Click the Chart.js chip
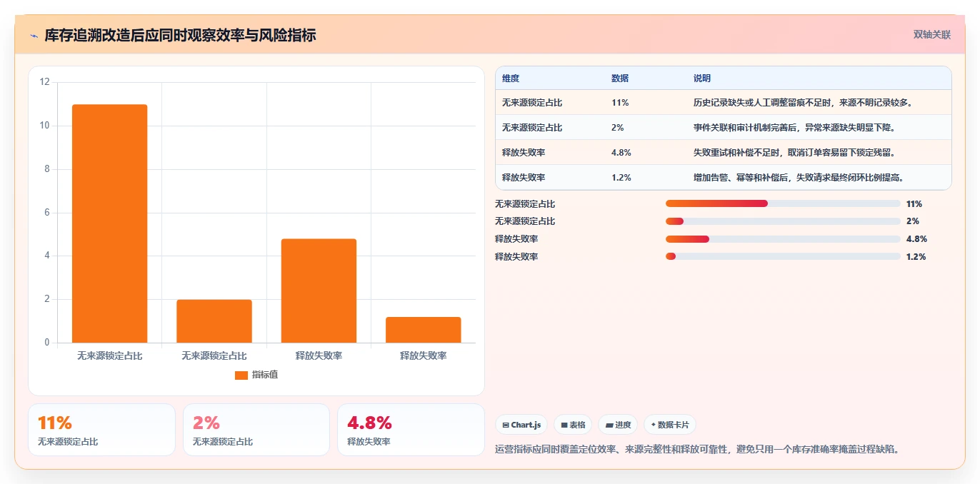The width and height of the screenshot is (980, 484). pyautogui.click(x=521, y=425)
